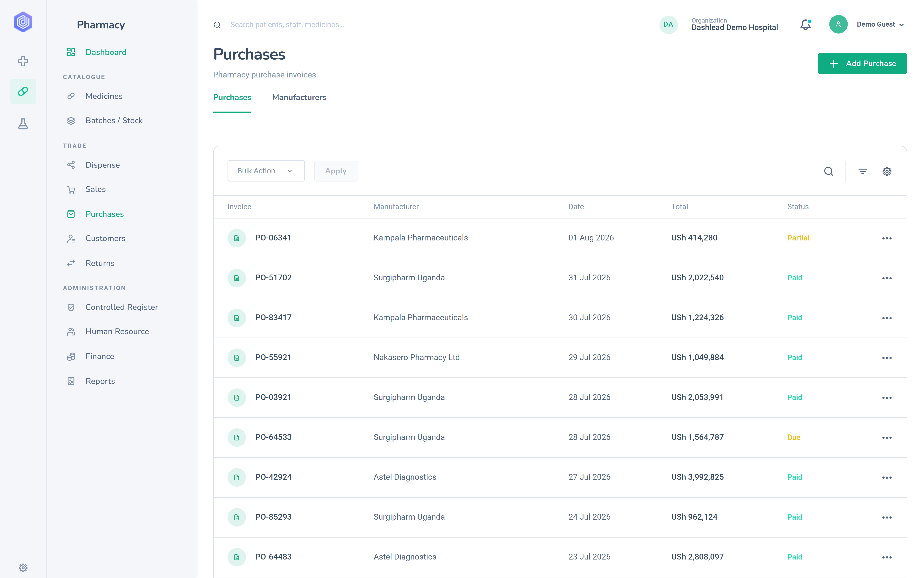Screen dimensions: 924x578
Task: Open settings gear at sidebar bottom
Action: point(23,568)
